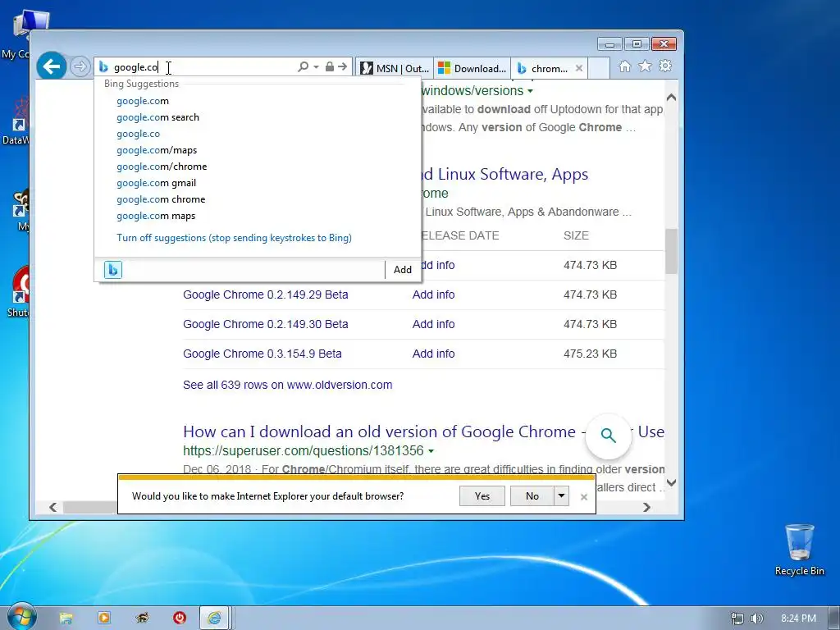Click the search magnifier icon in address bar
840x630 pixels.
[304, 67]
